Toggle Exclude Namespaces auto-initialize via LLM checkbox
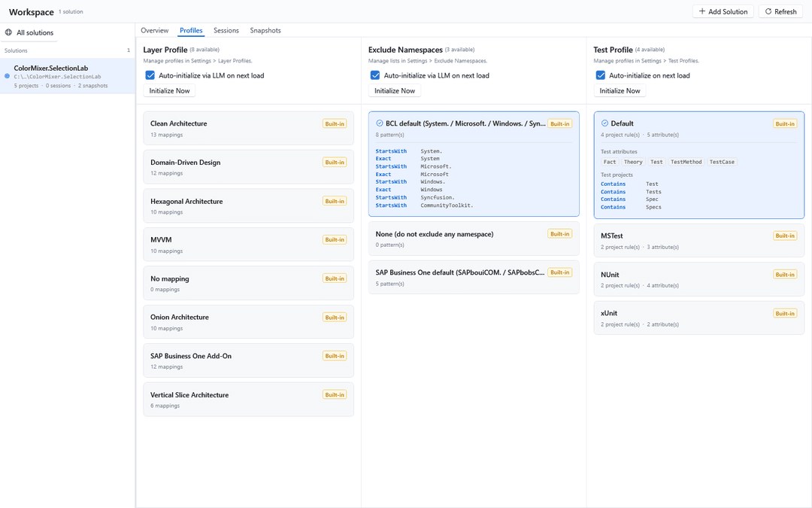The height and width of the screenshot is (508, 812). [x=375, y=75]
